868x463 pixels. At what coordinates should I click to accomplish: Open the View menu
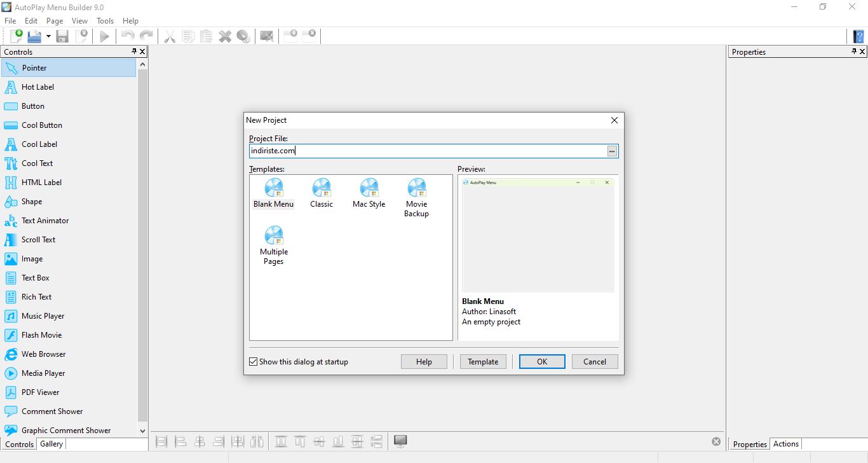[x=80, y=21]
